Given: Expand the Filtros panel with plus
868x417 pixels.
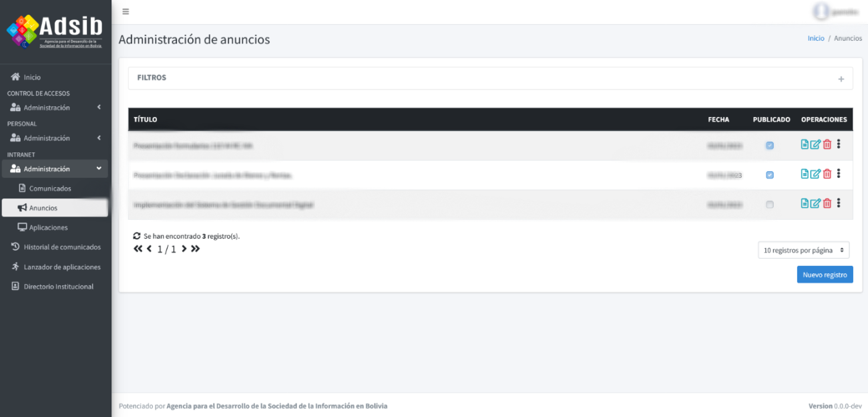Looking at the screenshot, I should coord(841,79).
